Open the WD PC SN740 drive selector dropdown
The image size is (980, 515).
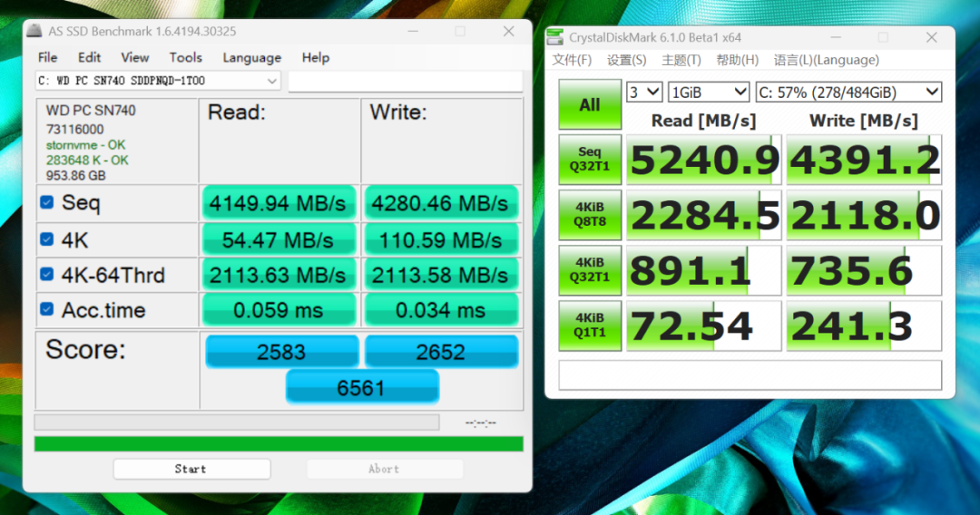pyautogui.click(x=158, y=81)
